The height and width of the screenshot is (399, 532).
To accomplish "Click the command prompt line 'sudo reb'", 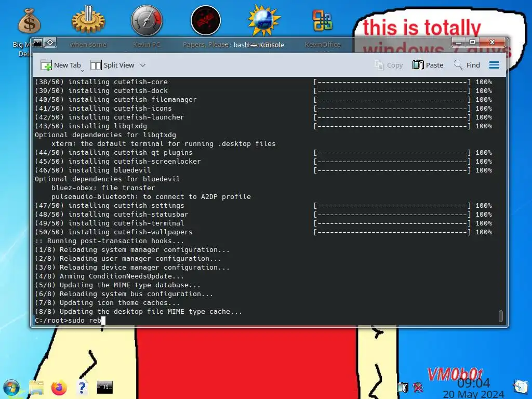I will click(70, 320).
